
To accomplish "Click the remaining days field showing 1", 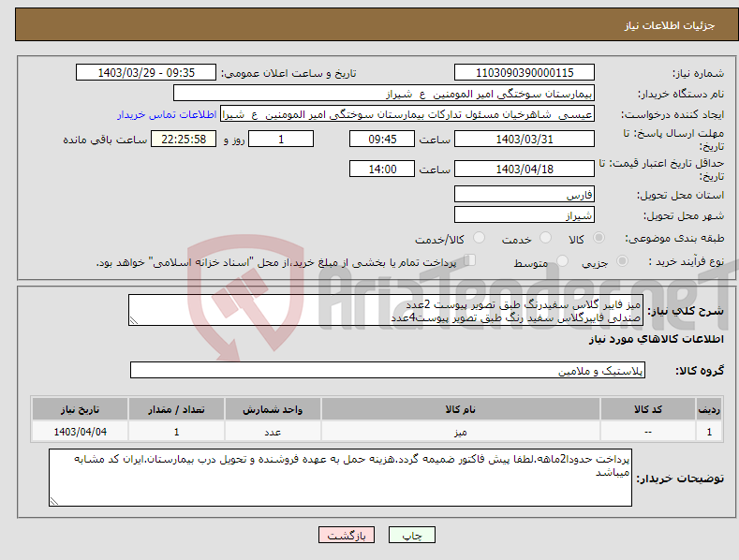I will 281,139.
